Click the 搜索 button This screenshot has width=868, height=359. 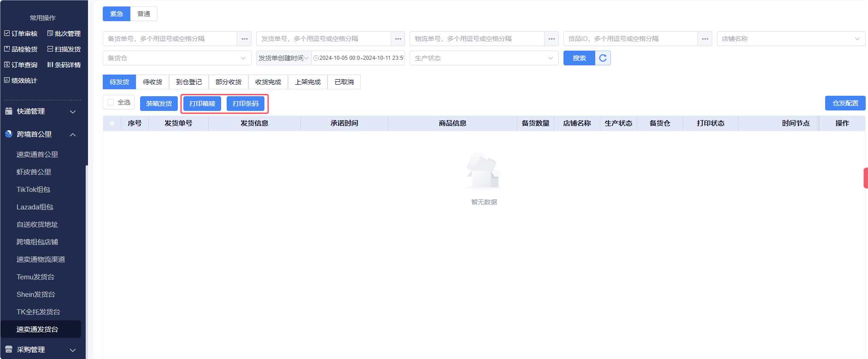[x=579, y=58]
